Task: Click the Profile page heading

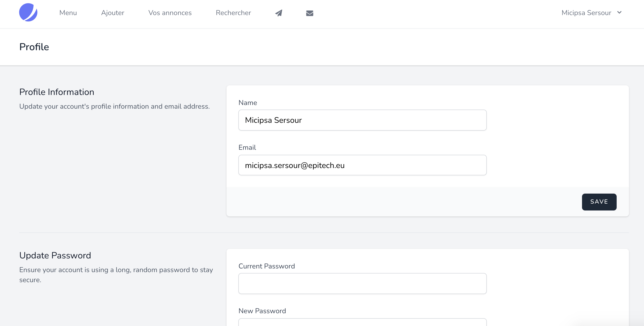Action: 34,47
